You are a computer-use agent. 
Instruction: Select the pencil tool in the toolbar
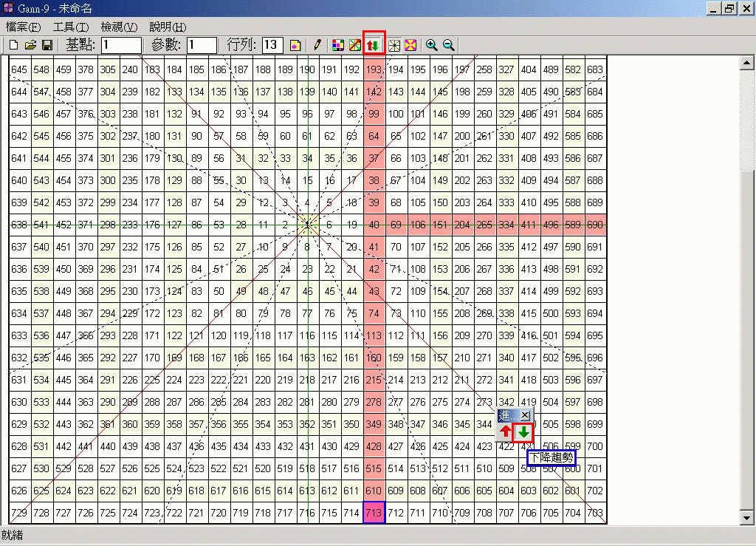click(317, 45)
